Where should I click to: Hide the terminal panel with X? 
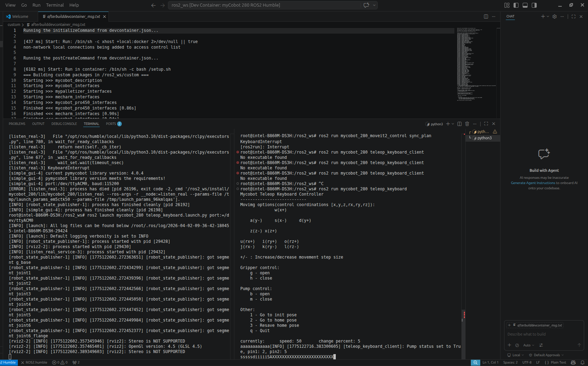click(494, 124)
